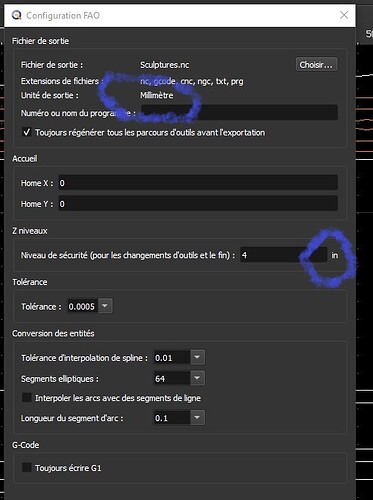Click the Conversion des entités heading

[53, 333]
